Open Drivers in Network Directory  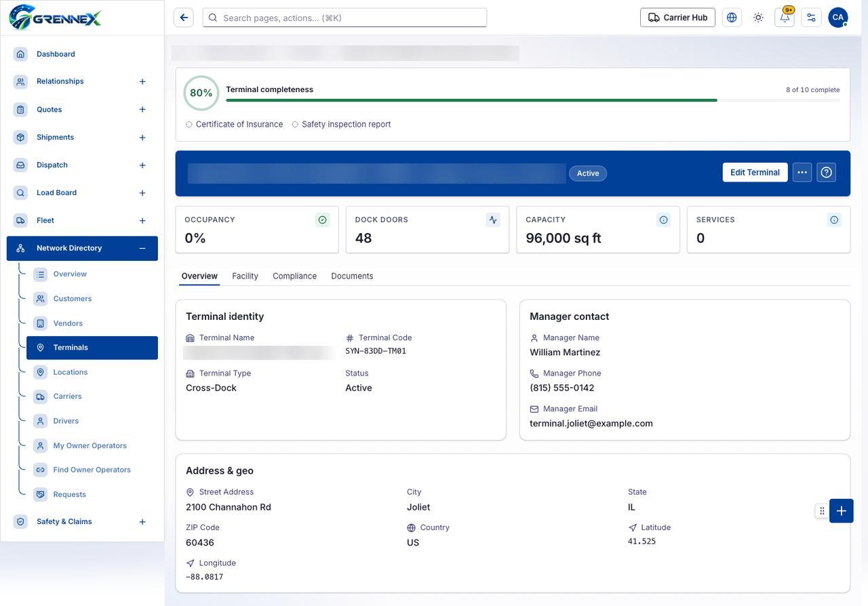pyautogui.click(x=92, y=421)
